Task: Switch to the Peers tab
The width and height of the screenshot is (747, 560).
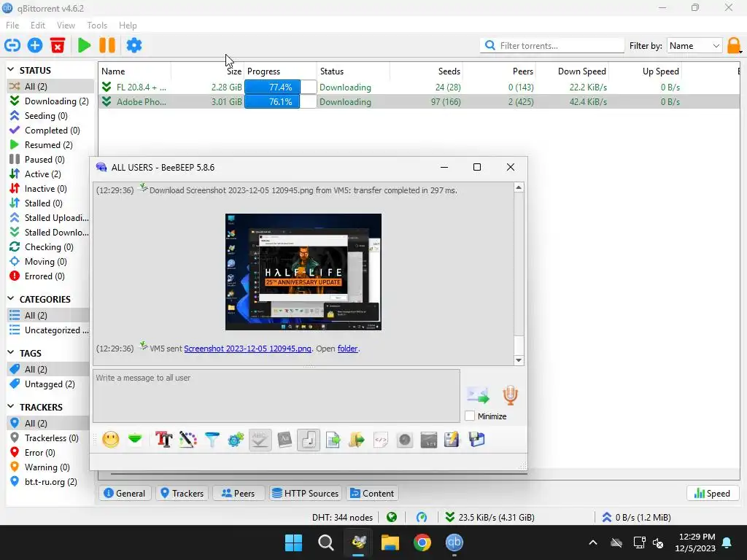Action: (239, 494)
